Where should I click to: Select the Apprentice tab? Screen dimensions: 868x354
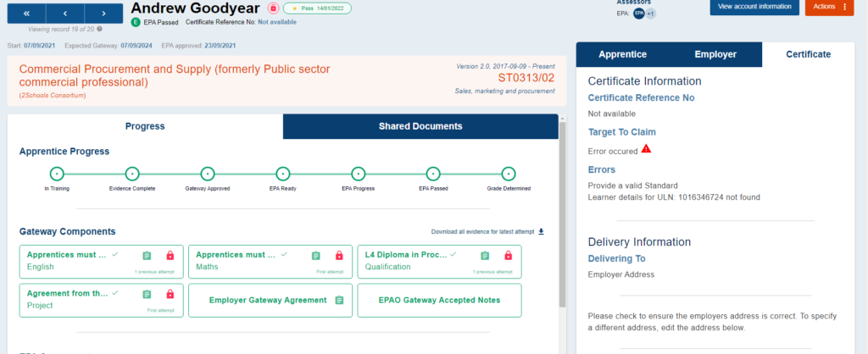point(622,54)
